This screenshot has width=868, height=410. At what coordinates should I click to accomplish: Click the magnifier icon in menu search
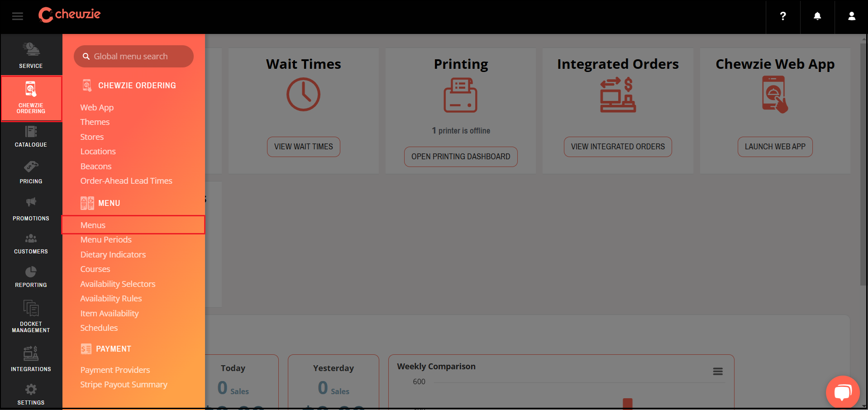[86, 57]
